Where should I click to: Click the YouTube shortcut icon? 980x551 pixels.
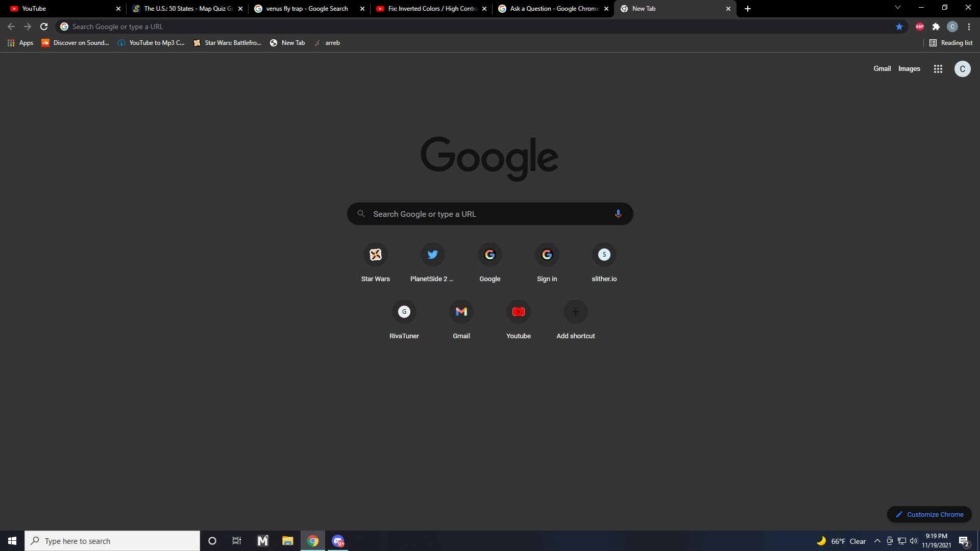tap(518, 312)
